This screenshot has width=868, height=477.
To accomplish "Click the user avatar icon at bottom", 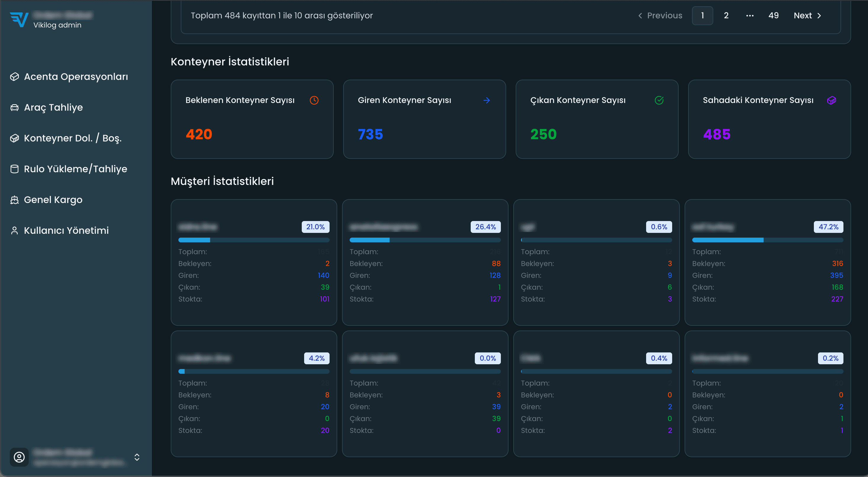I will pyautogui.click(x=19, y=457).
